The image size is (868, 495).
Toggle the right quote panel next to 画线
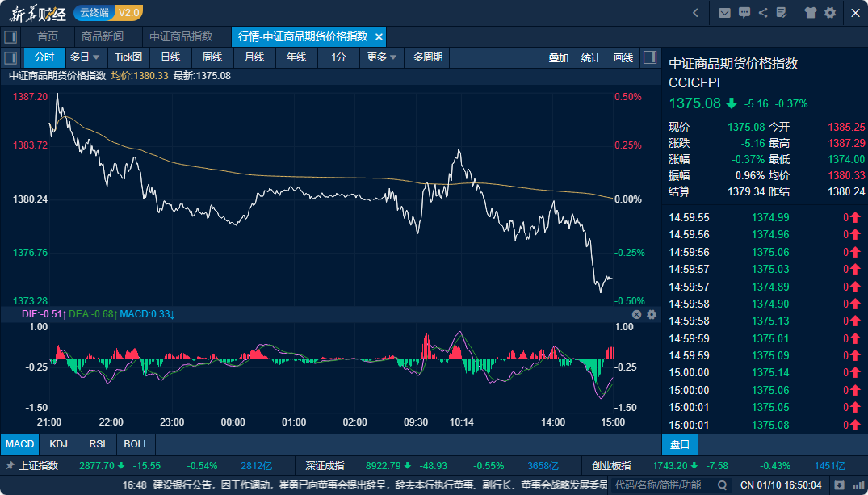click(x=650, y=57)
